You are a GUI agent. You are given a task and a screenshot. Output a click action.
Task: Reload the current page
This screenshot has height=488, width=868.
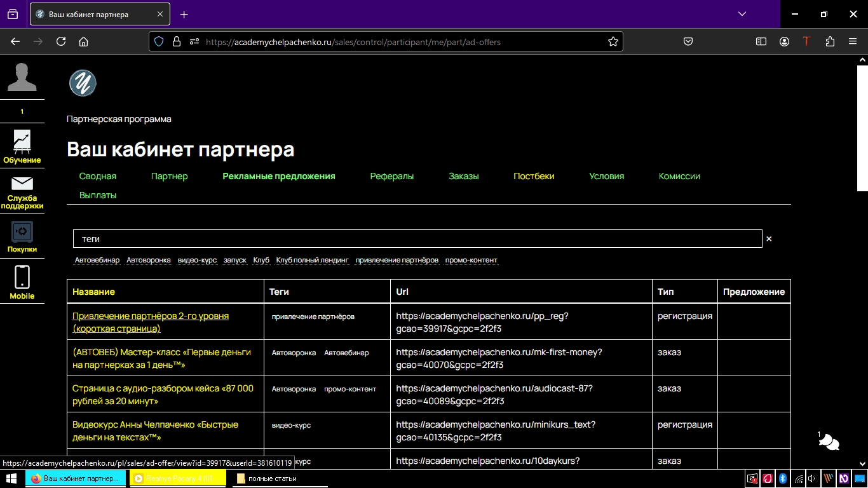point(61,41)
